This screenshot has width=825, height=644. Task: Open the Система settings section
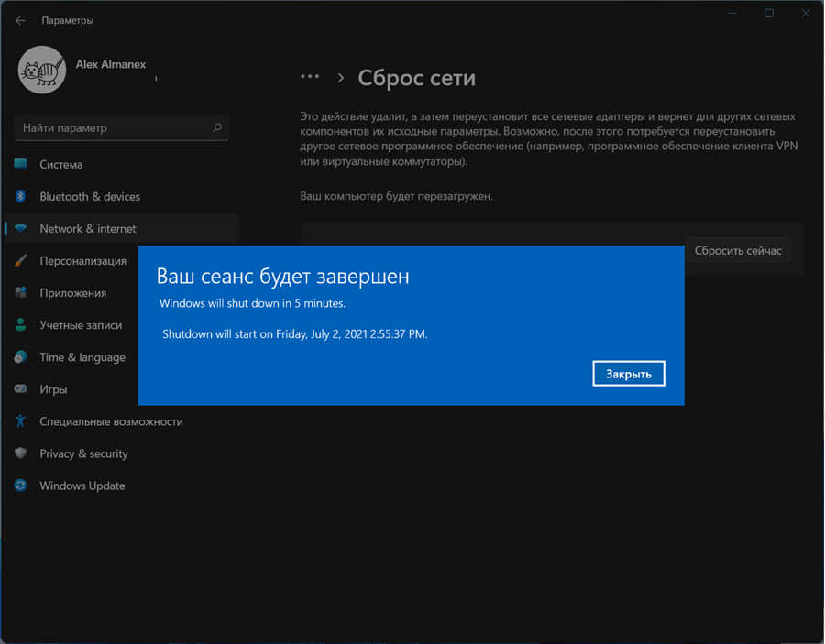pyautogui.click(x=122, y=165)
